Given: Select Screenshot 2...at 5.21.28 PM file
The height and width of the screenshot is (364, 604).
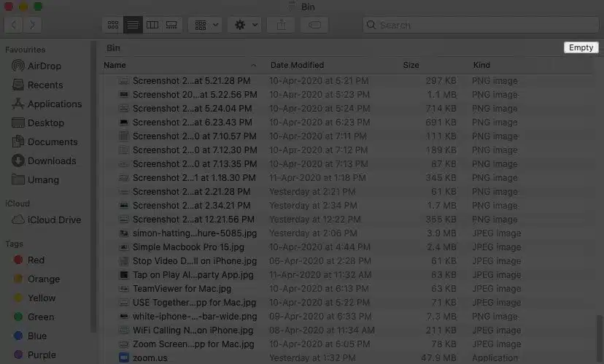Looking at the screenshot, I should click(x=191, y=81).
